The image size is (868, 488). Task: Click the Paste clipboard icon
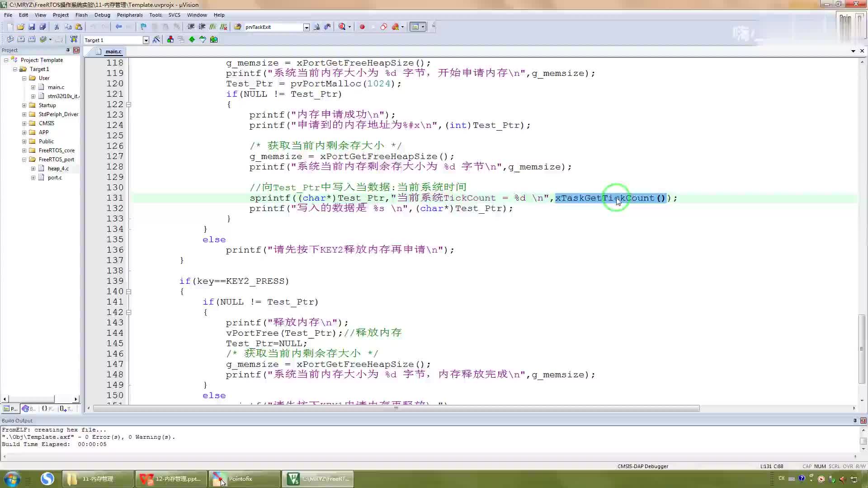coord(79,27)
